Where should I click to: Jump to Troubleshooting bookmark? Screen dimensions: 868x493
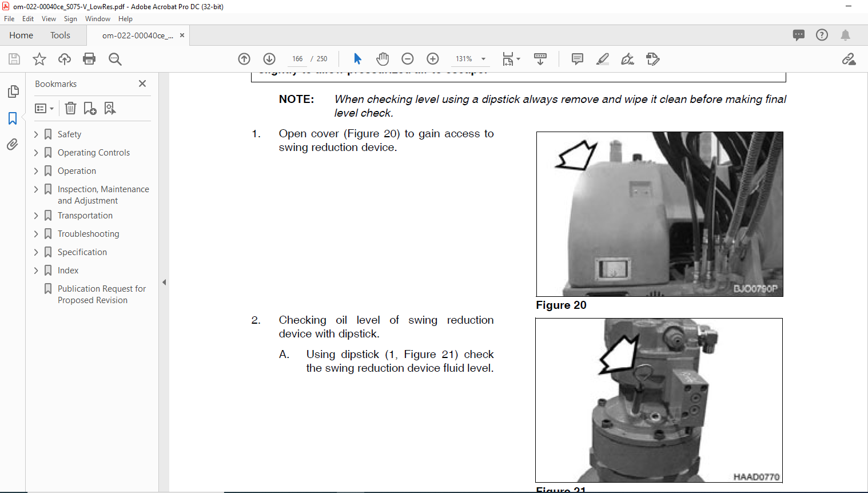point(89,234)
